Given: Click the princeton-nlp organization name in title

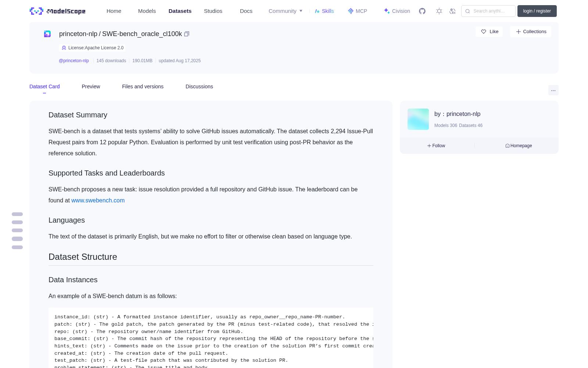Looking at the screenshot, I should [x=78, y=34].
